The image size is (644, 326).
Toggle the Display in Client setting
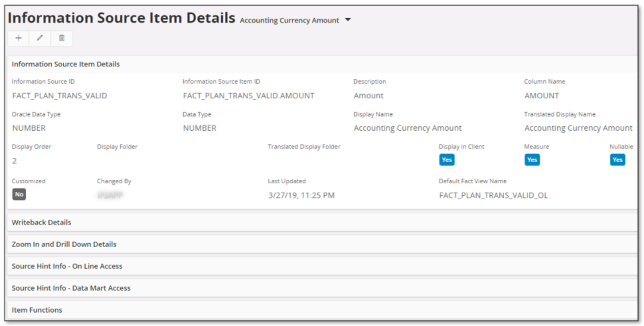click(x=447, y=160)
